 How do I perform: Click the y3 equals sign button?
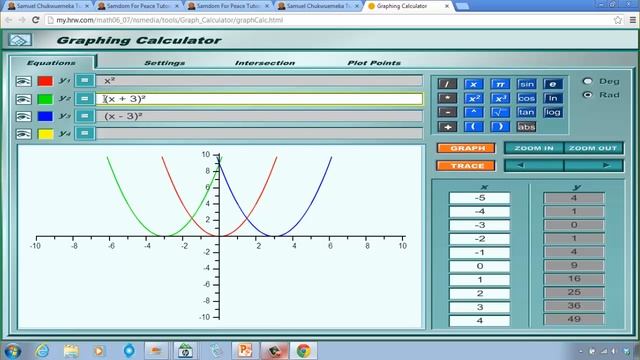coord(85,116)
